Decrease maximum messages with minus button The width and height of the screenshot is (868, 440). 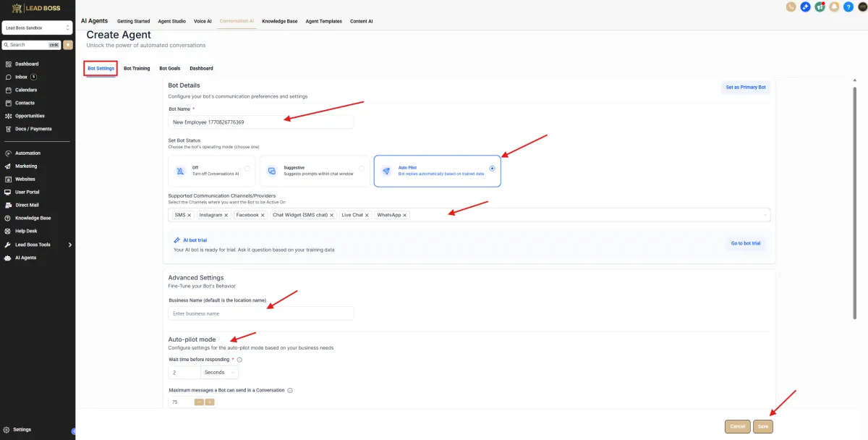[x=199, y=402]
